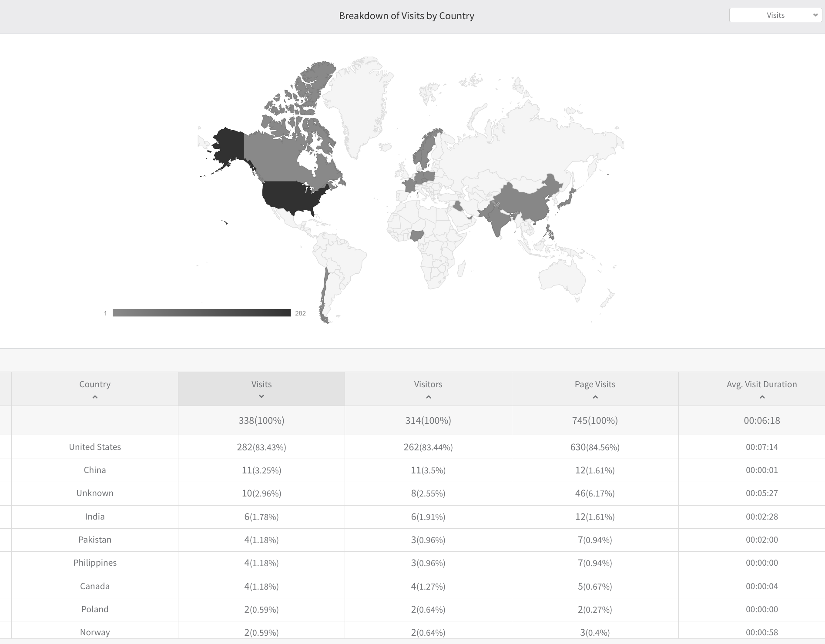Viewport: 825px width, 644px height.
Task: Click the Poland country cell
Action: click(95, 609)
